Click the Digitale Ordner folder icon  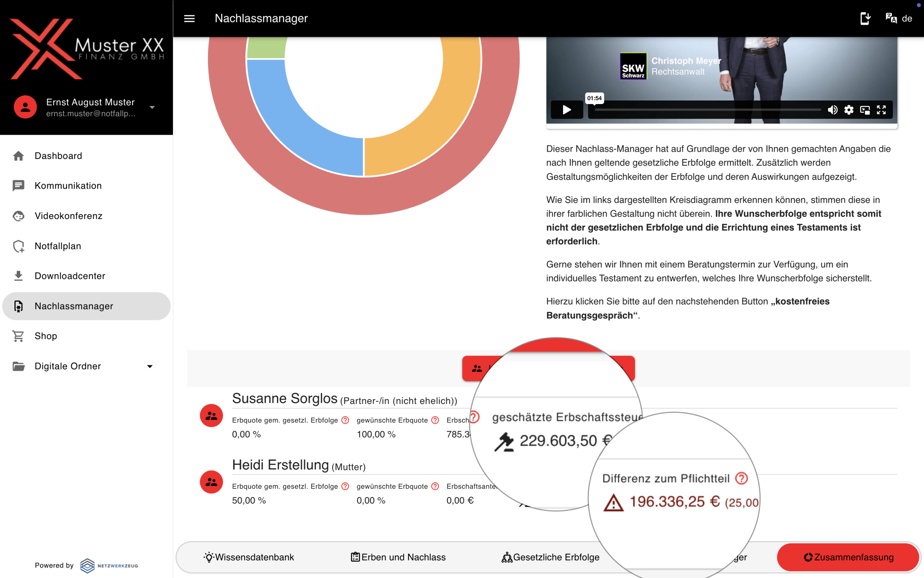click(x=18, y=366)
